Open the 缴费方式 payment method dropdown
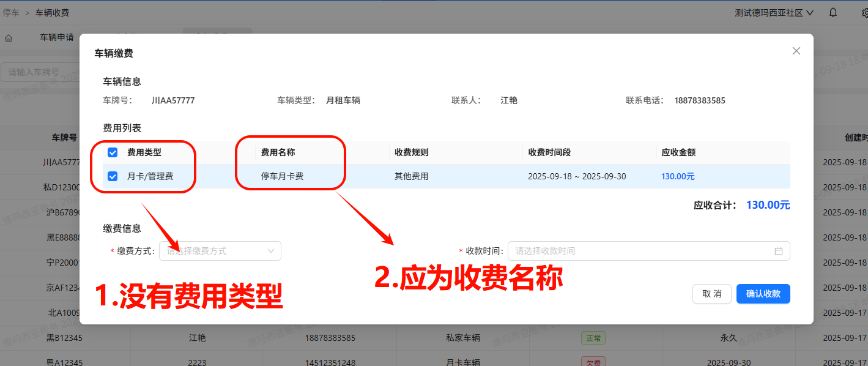 click(x=220, y=251)
